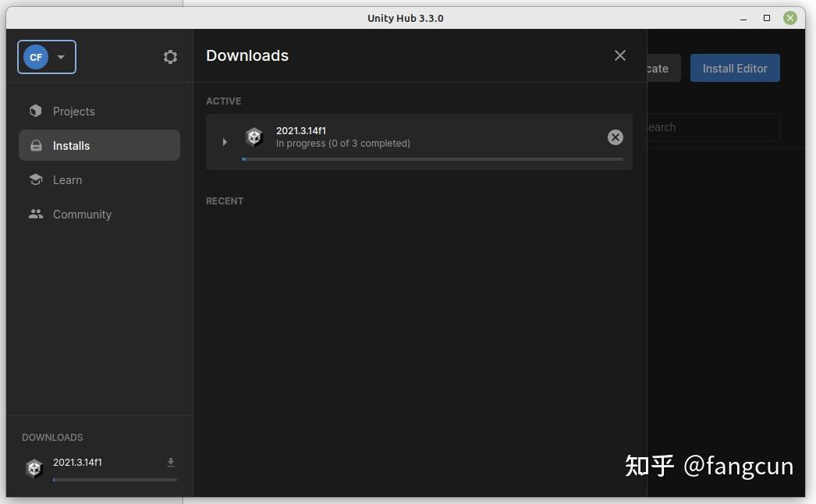Viewport: 816px width, 504px height.
Task: Select the 2021.3.14f1 entry in DOWNLOADS
Action: [77, 462]
